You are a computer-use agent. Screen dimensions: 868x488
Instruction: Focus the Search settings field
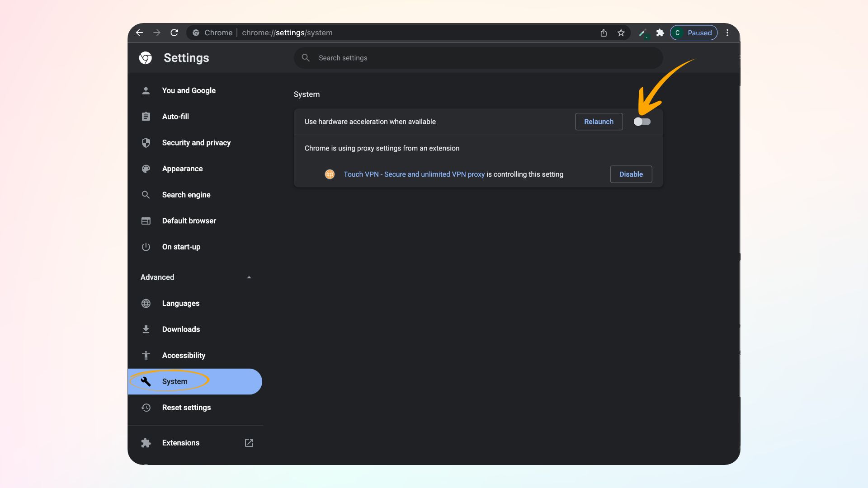[x=478, y=58]
